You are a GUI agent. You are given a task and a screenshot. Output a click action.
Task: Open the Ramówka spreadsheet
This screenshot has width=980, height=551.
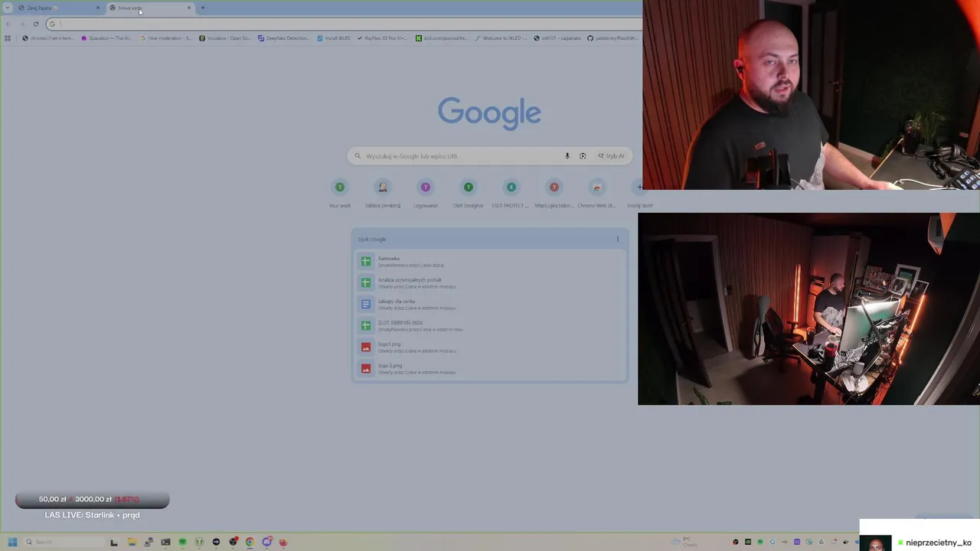point(490,262)
